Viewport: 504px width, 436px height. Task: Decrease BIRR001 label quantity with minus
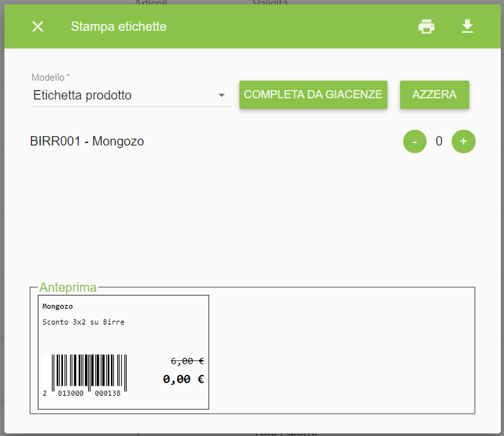click(x=415, y=142)
